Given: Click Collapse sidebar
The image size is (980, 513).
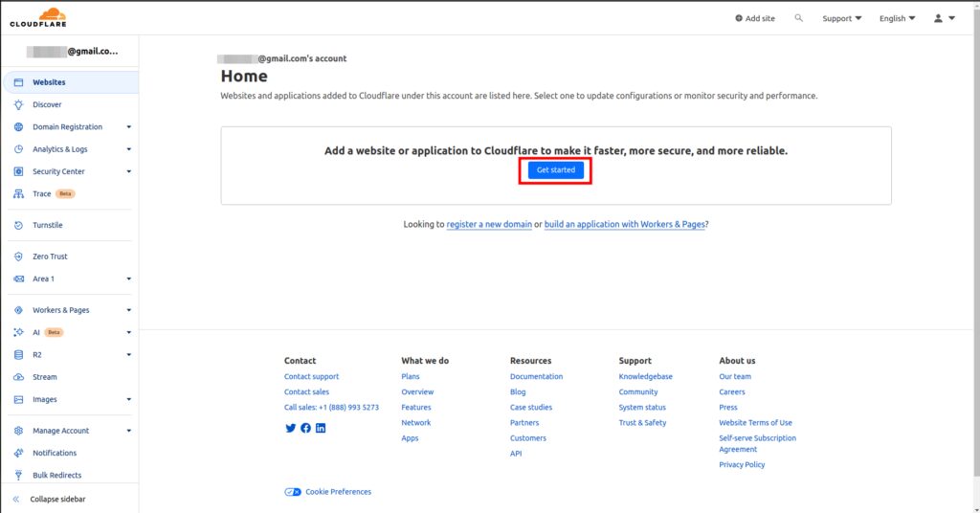Looking at the screenshot, I should click(50, 500).
